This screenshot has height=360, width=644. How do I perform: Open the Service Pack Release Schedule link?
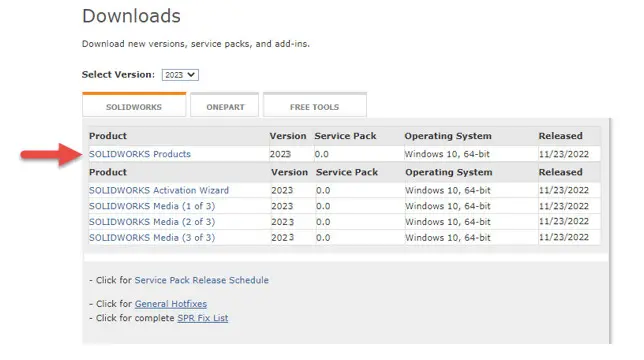pyautogui.click(x=202, y=280)
